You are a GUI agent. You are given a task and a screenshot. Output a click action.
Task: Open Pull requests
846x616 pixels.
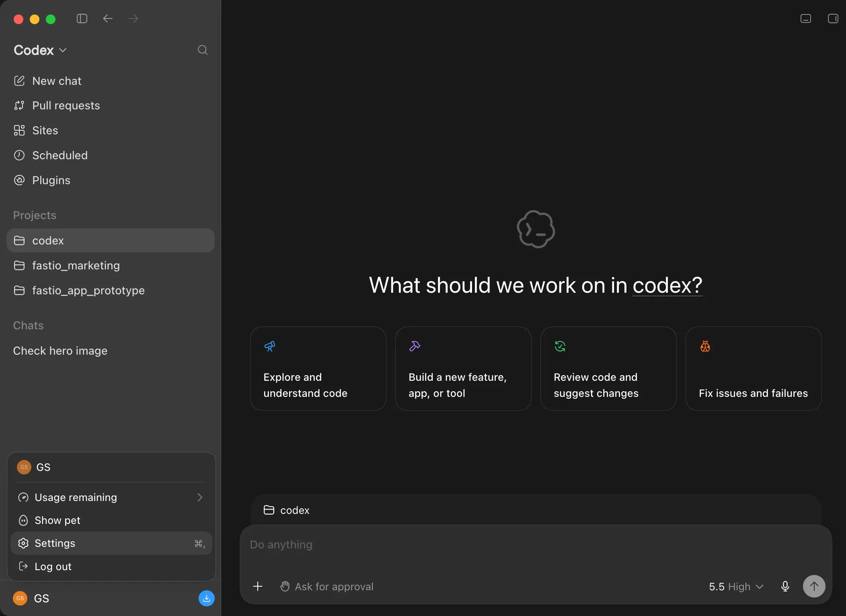pyautogui.click(x=111, y=105)
